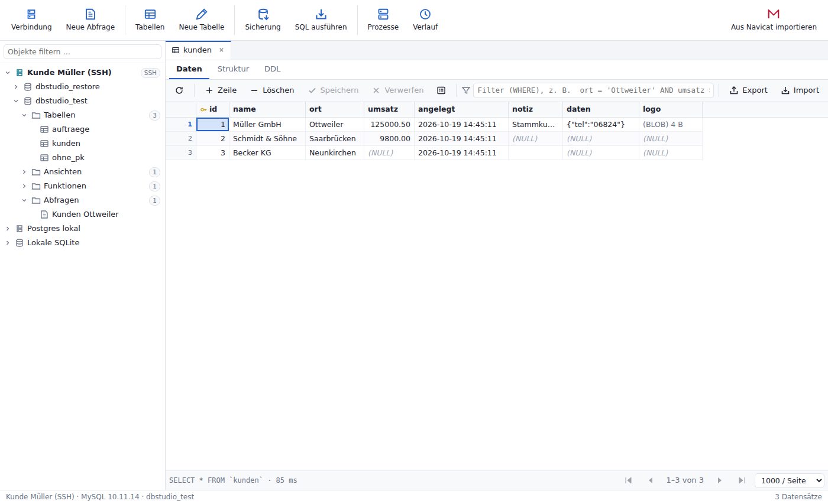Open the Sicherung backup tool
Screen dimensions: 828x504
click(263, 20)
